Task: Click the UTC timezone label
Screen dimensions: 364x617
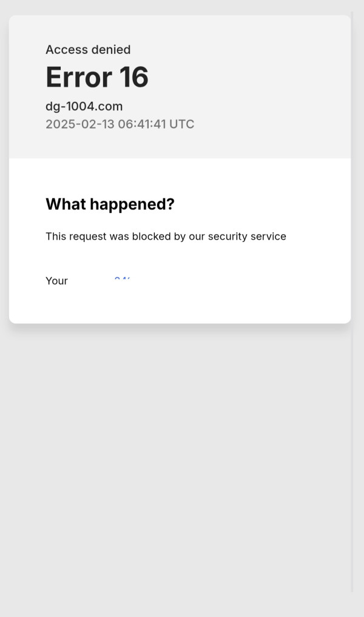Action: tap(181, 124)
